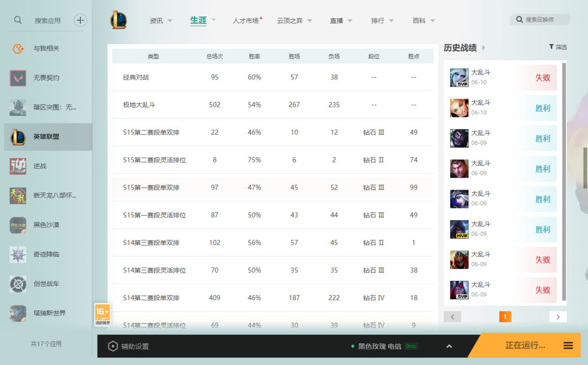Click the League of Legends logo in the header

coord(119,20)
